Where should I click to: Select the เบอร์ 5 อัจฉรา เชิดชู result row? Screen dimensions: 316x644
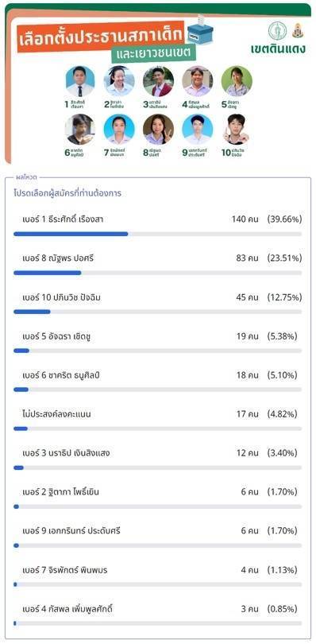pyautogui.click(x=157, y=342)
